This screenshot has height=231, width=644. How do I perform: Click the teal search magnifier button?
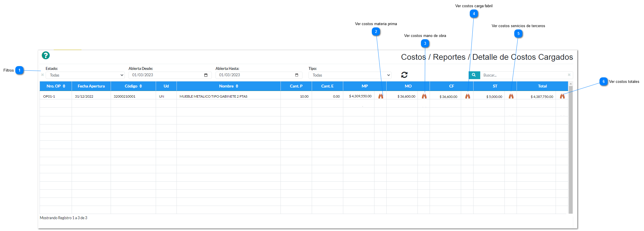(474, 75)
